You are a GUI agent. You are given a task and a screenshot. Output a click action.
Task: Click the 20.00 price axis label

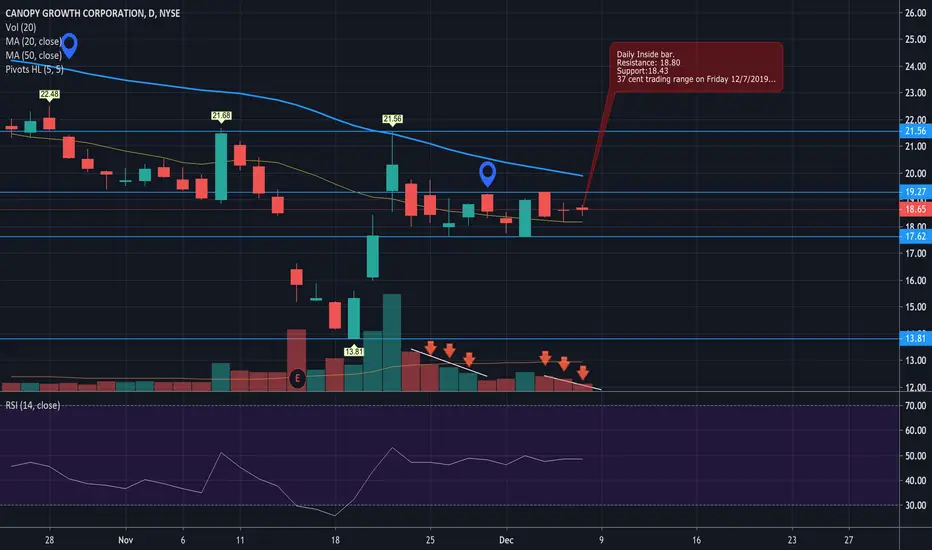(915, 174)
